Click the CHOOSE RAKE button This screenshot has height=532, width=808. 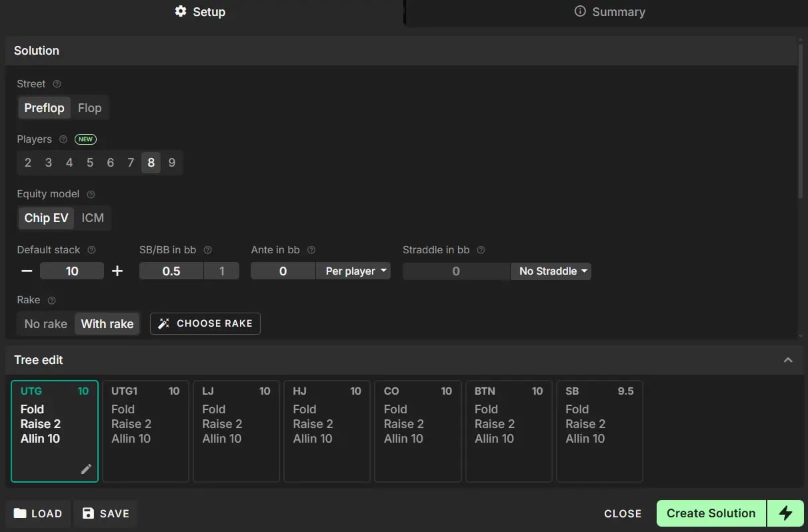[x=205, y=323]
